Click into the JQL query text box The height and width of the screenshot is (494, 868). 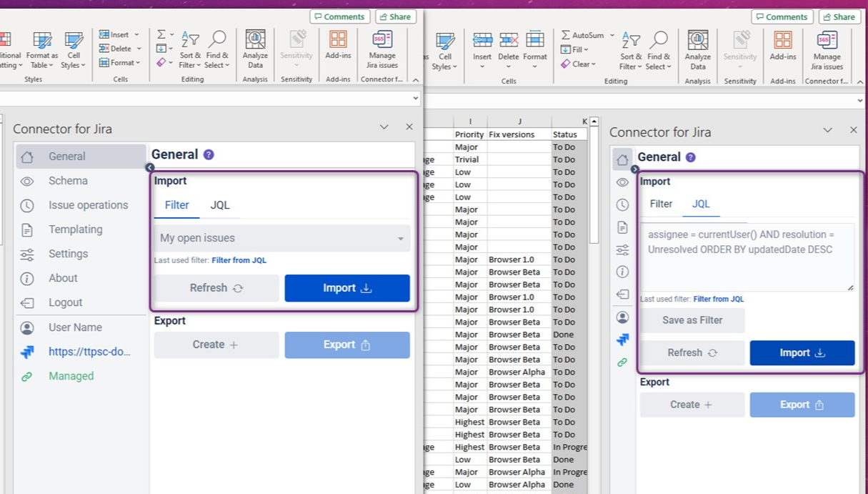pos(745,257)
